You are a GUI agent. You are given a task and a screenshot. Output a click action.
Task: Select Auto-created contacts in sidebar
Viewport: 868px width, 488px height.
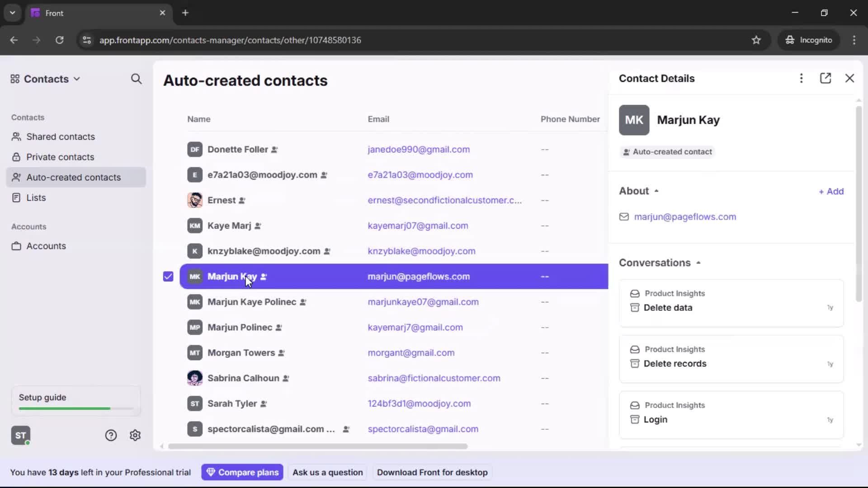click(73, 177)
